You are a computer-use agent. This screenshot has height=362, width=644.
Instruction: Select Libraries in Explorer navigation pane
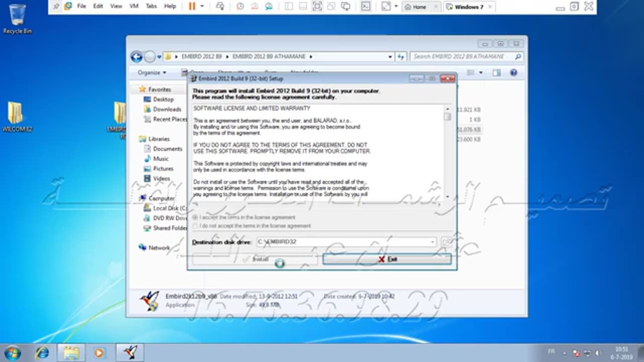click(158, 139)
